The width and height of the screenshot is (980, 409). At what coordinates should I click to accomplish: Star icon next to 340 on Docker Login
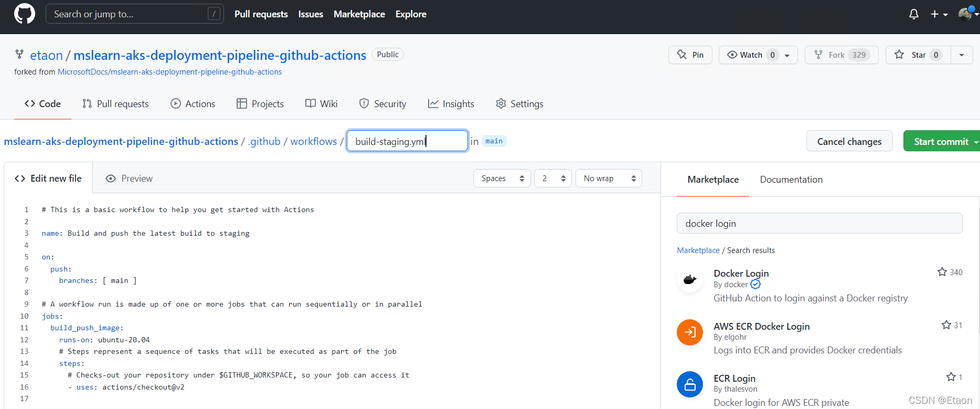pos(942,272)
